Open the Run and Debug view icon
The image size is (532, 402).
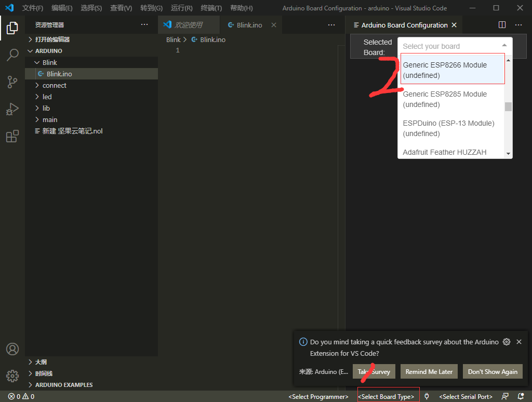pos(12,109)
